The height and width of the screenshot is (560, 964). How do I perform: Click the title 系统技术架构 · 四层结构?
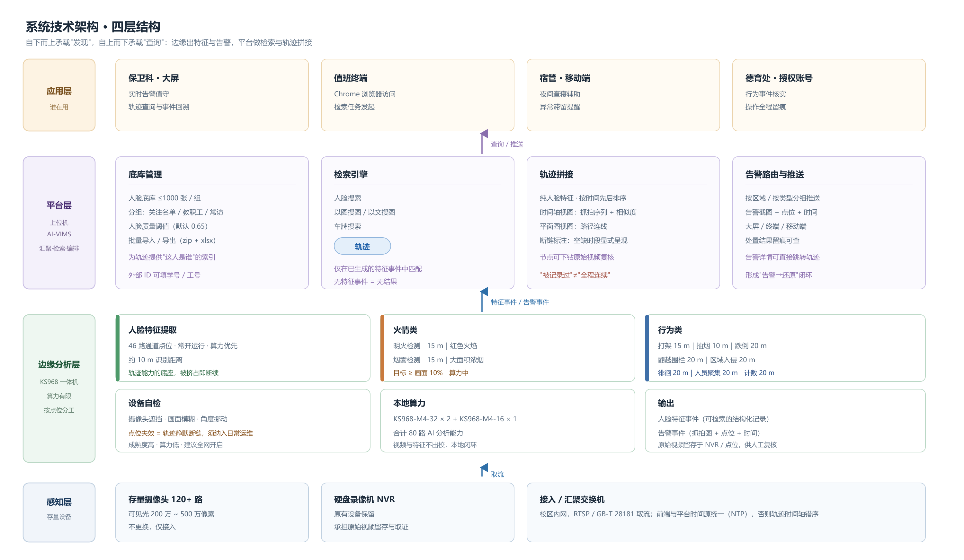tap(93, 27)
